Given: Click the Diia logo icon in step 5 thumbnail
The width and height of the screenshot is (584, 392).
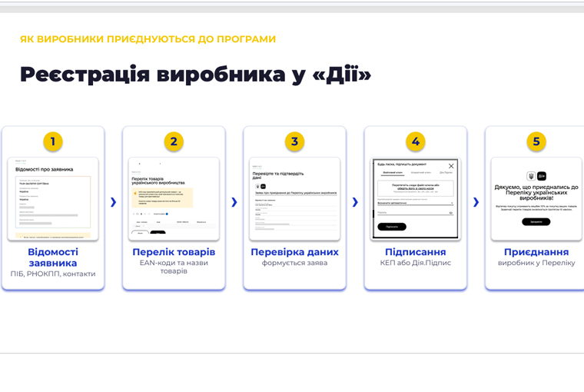Looking at the screenshot, I should tap(542, 176).
